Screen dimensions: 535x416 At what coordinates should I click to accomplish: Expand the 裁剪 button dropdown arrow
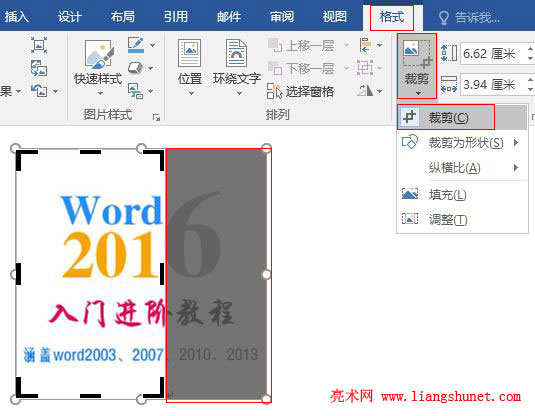pyautogui.click(x=418, y=93)
